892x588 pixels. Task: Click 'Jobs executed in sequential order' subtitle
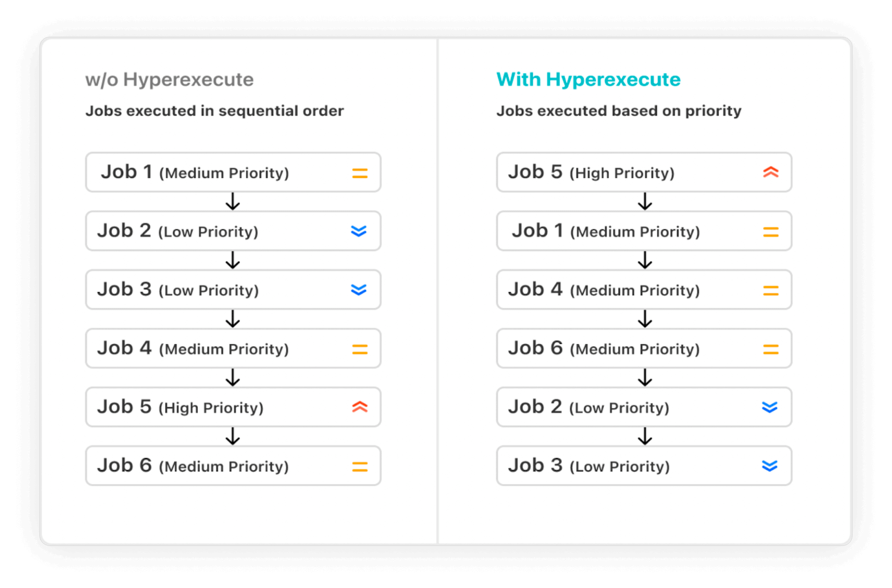click(214, 111)
